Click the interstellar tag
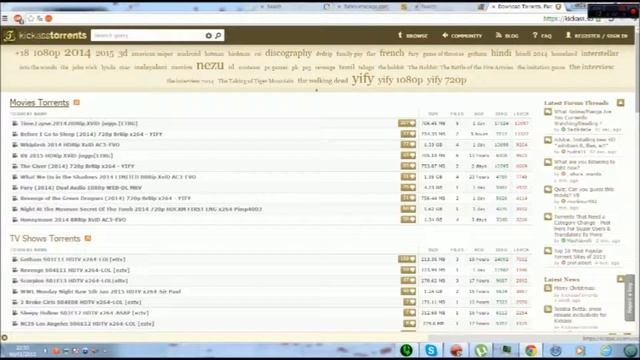 click(600, 53)
